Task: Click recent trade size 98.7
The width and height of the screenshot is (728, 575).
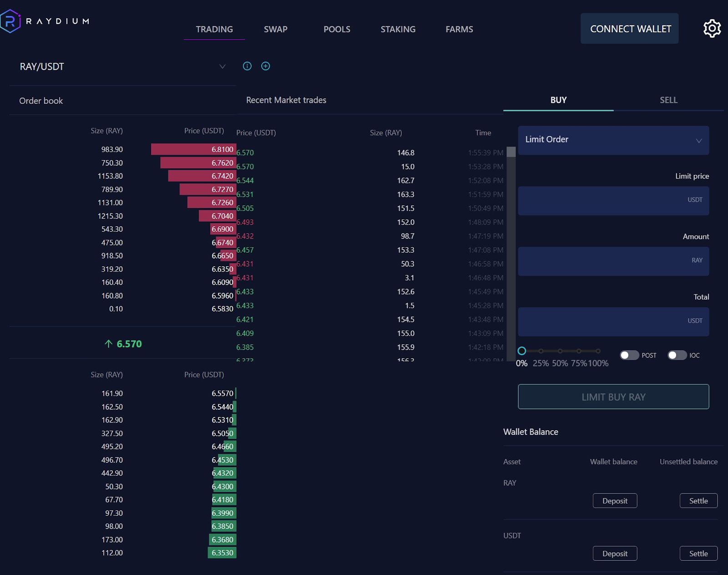Action: (407, 236)
